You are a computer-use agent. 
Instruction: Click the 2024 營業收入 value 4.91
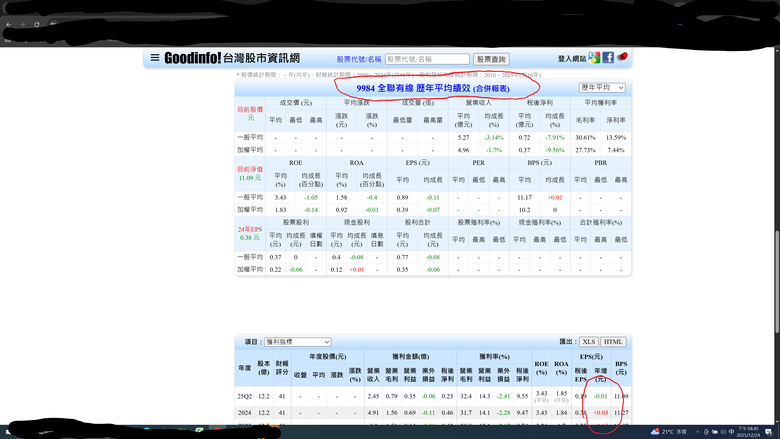pyautogui.click(x=373, y=413)
